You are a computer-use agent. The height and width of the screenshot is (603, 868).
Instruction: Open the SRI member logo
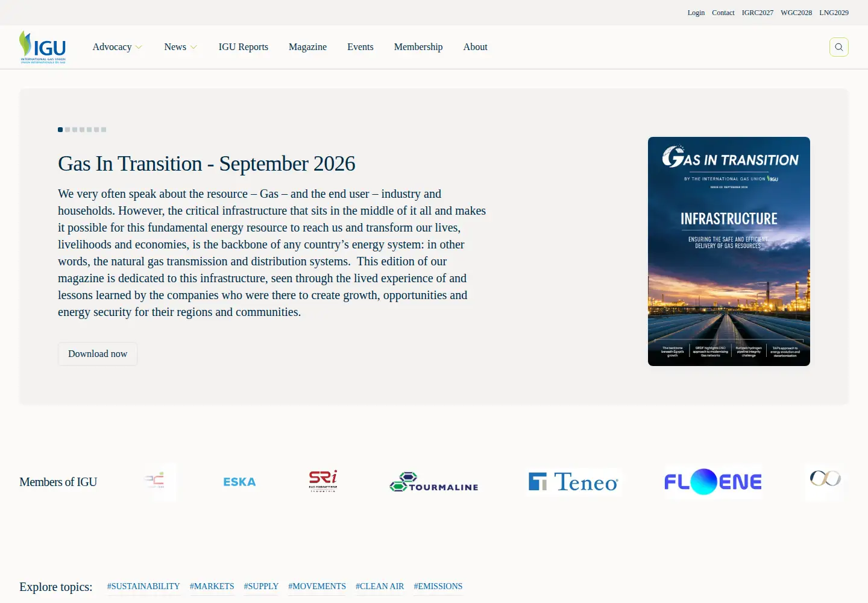pyautogui.click(x=323, y=481)
